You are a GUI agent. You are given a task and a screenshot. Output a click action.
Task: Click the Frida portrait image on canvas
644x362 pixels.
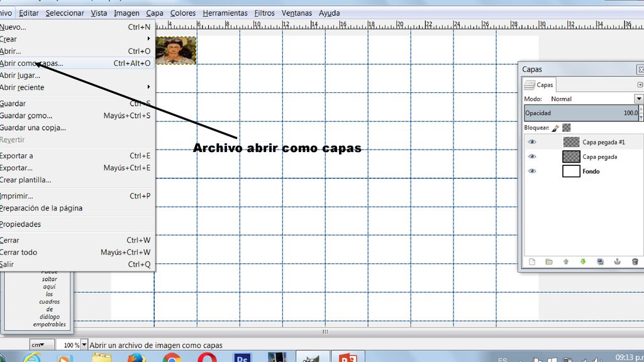[176, 50]
